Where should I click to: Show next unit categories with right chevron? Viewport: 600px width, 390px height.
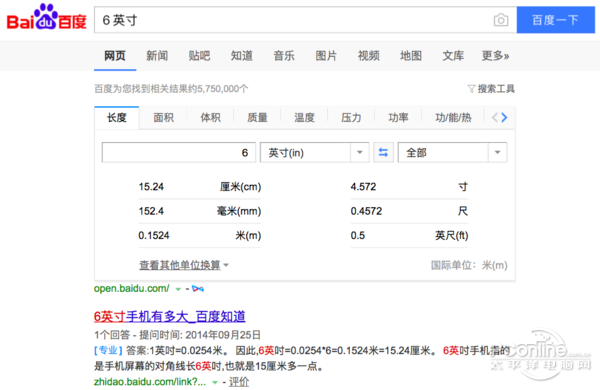[x=504, y=117]
